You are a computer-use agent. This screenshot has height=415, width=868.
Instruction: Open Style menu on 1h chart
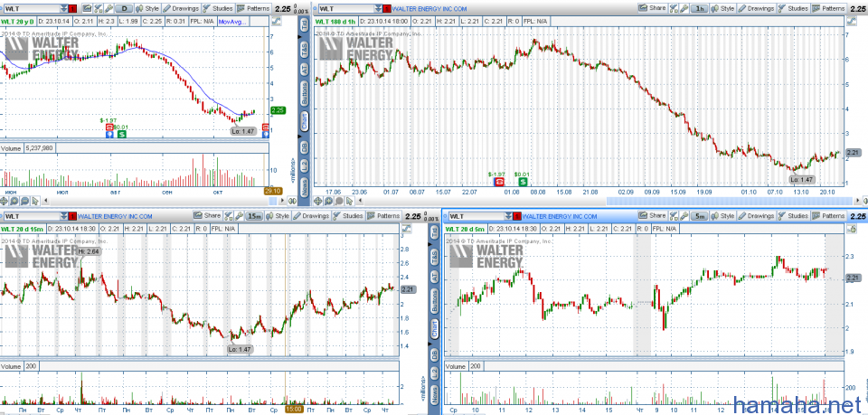point(723,8)
